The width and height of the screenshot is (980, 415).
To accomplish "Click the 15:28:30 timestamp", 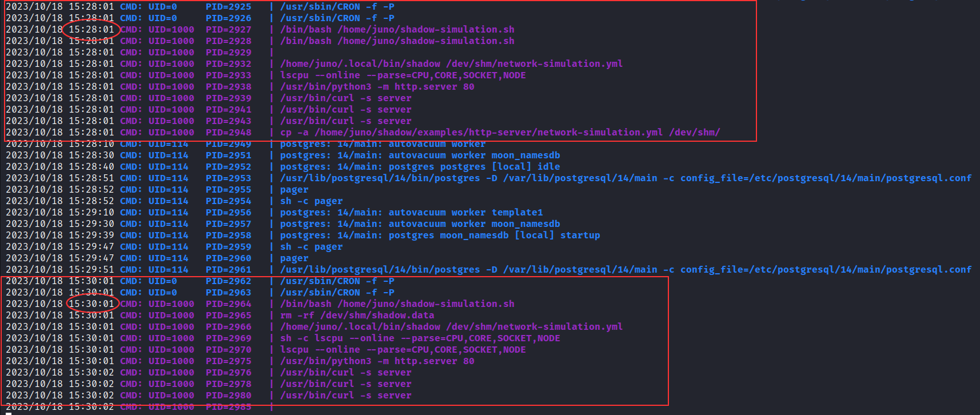I will click(91, 155).
